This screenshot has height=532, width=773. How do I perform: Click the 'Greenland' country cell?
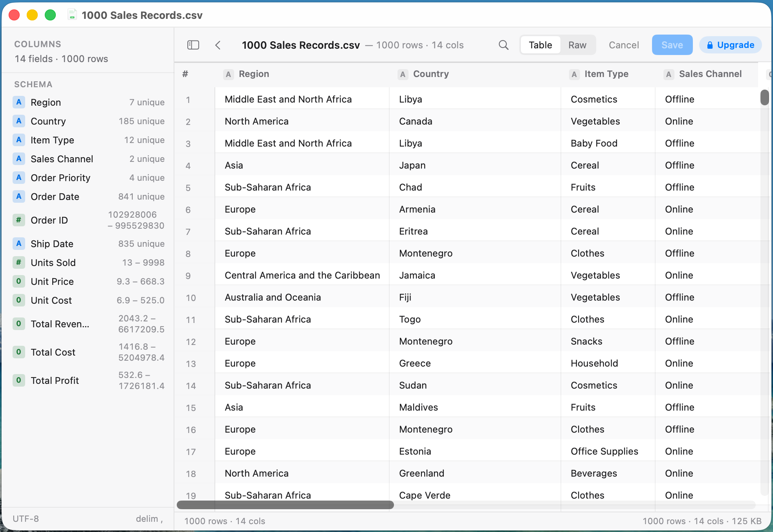tap(475, 473)
